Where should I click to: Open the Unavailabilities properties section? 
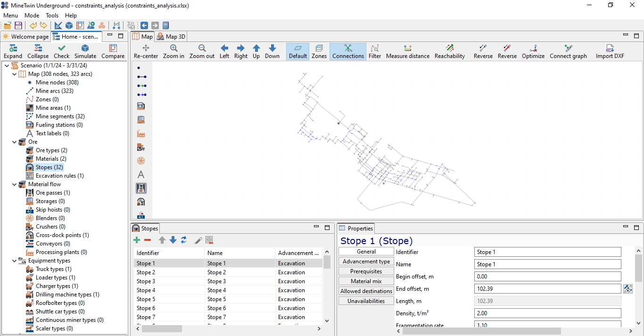[366, 301]
